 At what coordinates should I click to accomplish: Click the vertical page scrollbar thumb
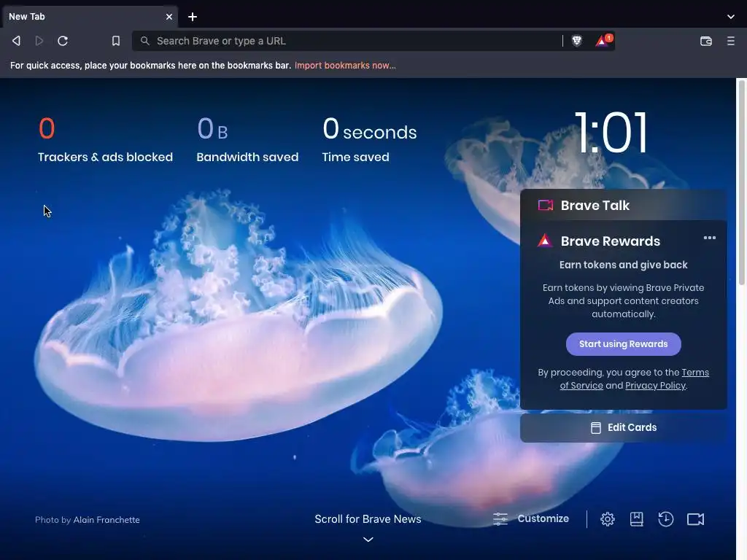point(742,182)
